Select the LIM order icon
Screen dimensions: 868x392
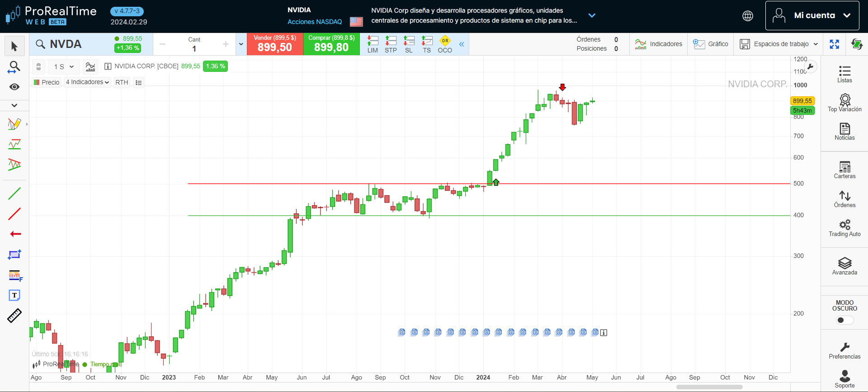373,44
